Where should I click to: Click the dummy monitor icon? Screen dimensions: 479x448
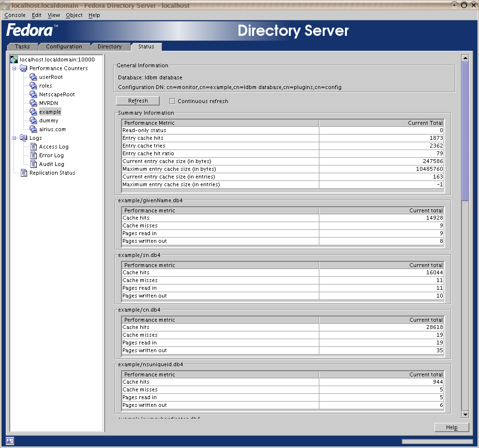33,120
